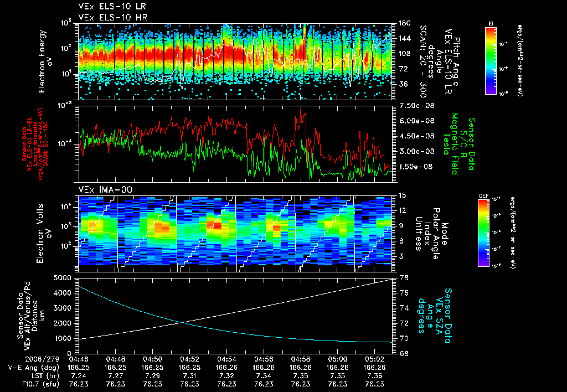Image resolution: width=567 pixels, height=392 pixels.
Task: Click the '3000' altitude axis tick
Action: (x=61, y=308)
